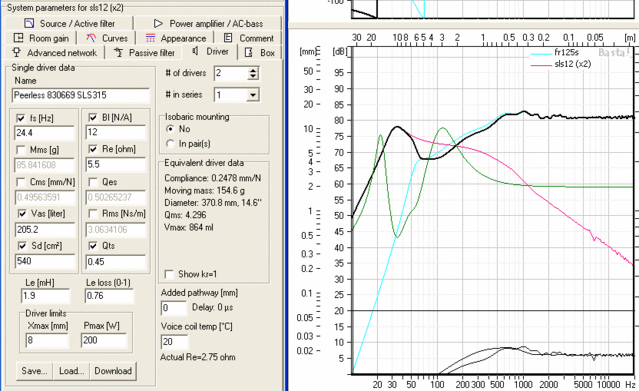Image resolution: width=639 pixels, height=391 pixels.
Task: Click the # of drivers value field
Action: click(x=231, y=73)
